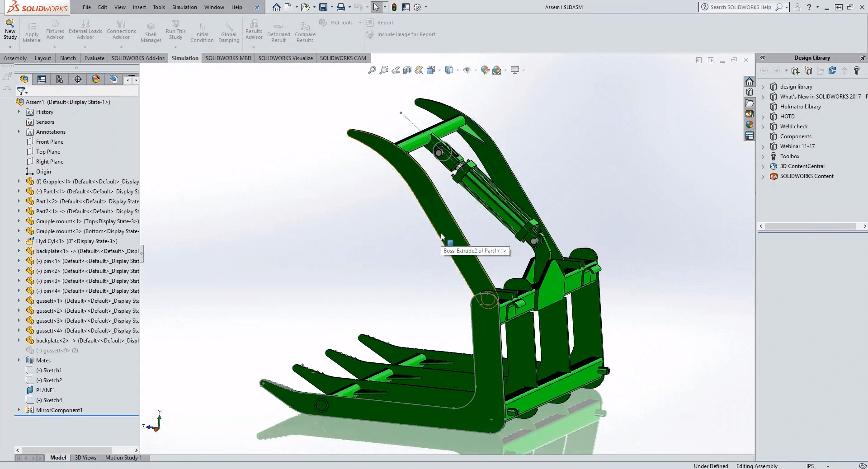Activate the Section View tool
The image size is (868, 469).
pos(407,70)
